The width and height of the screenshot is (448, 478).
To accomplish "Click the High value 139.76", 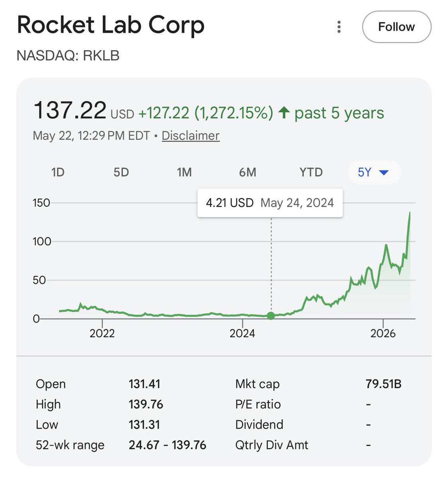I will click(x=146, y=404).
